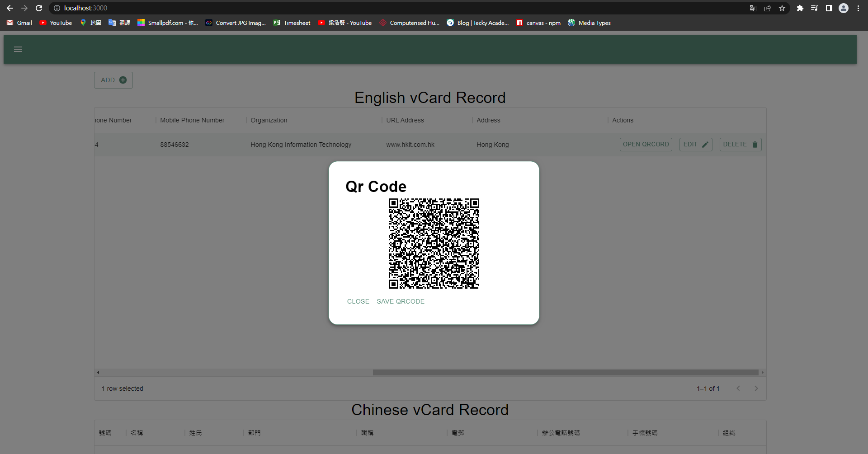Go forward in browser history
Image resolution: width=868 pixels, height=454 pixels.
[x=24, y=8]
